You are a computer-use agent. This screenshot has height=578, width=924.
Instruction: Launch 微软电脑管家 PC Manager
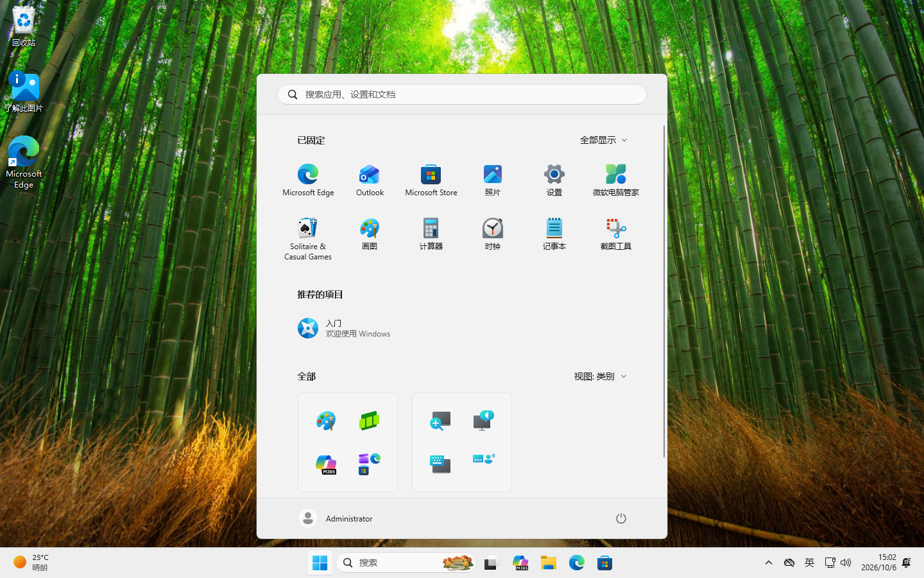point(616,180)
